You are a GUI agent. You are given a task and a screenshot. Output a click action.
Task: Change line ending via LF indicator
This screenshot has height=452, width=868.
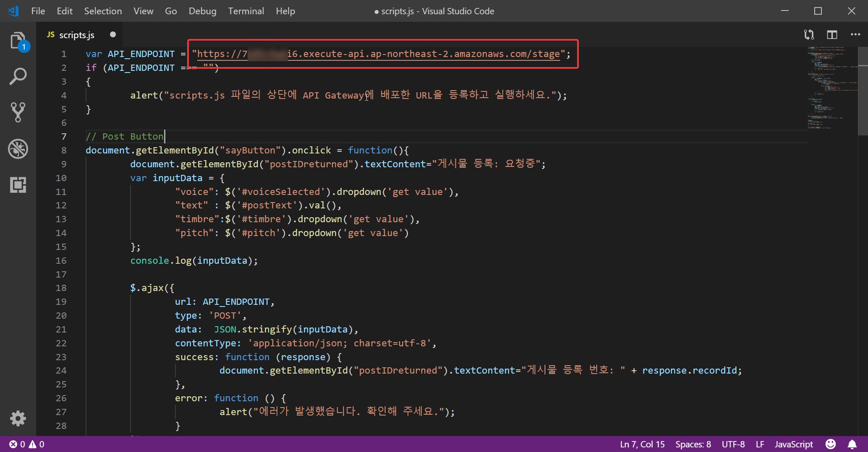760,444
